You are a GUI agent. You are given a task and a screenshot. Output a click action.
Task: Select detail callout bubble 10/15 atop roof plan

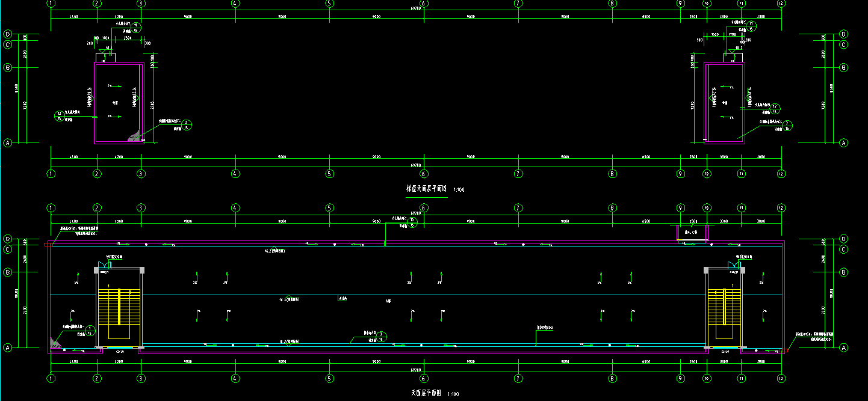pyautogui.click(x=412, y=222)
